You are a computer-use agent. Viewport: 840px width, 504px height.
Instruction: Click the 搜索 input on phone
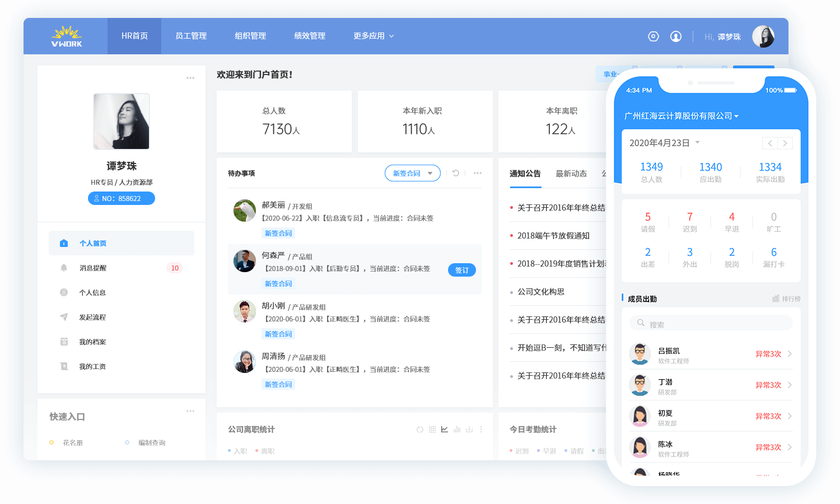click(711, 323)
